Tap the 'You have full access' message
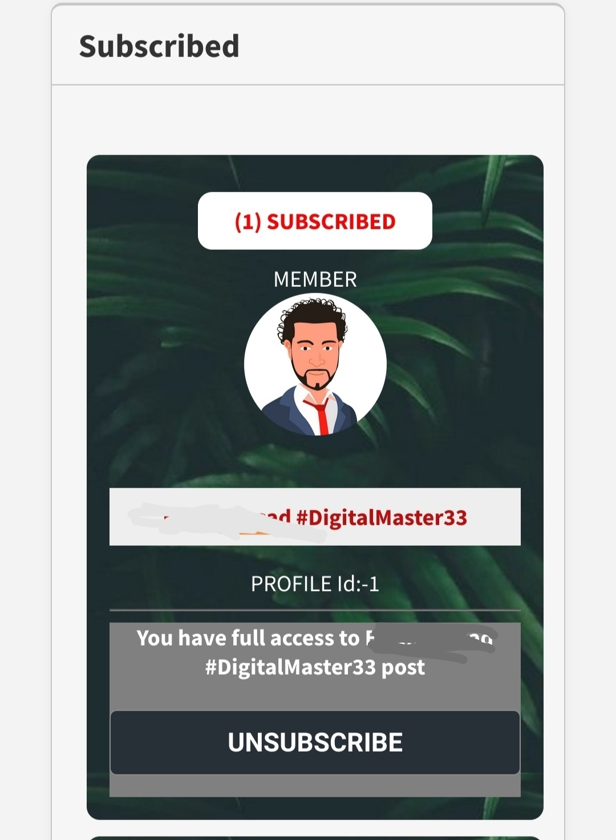Image resolution: width=616 pixels, height=840 pixels. [315, 652]
